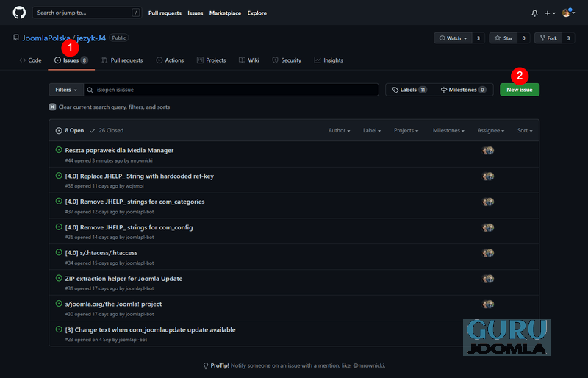The height and width of the screenshot is (378, 588).
Task: Open the Milestones list
Action: tap(464, 90)
